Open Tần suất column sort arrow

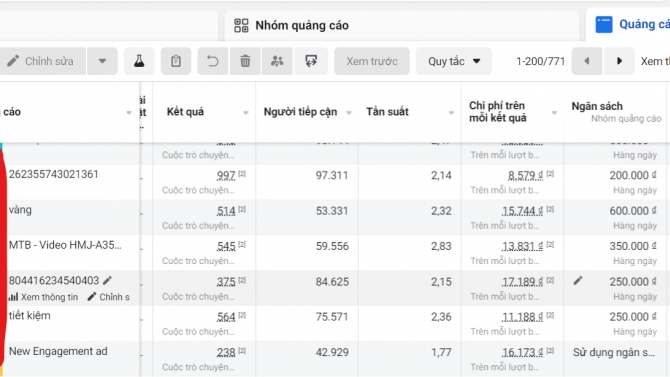point(451,113)
